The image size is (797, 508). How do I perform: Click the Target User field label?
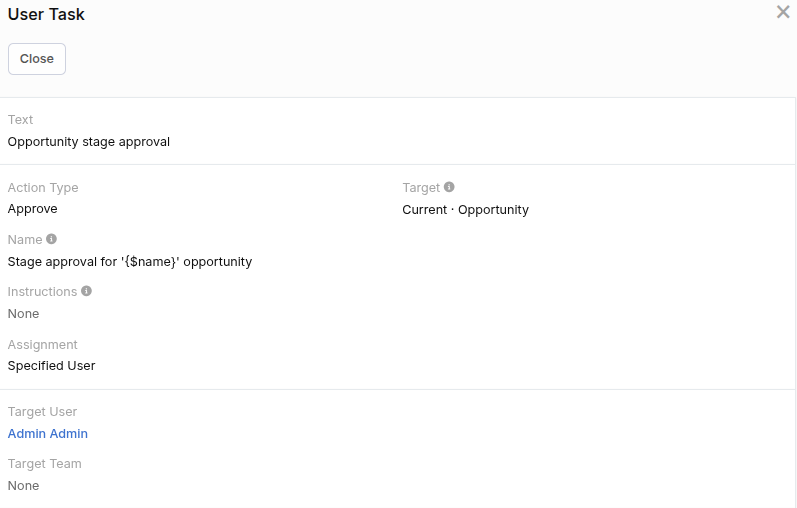42,412
